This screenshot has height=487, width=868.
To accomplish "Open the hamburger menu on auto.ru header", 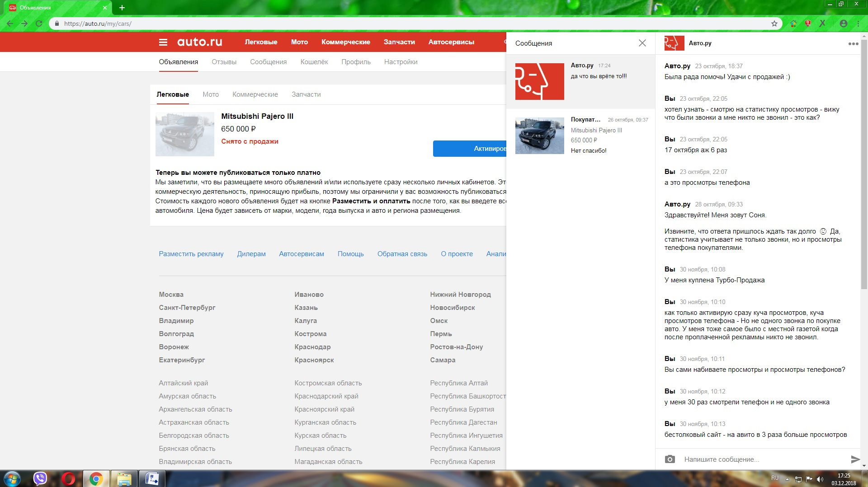I will (163, 42).
